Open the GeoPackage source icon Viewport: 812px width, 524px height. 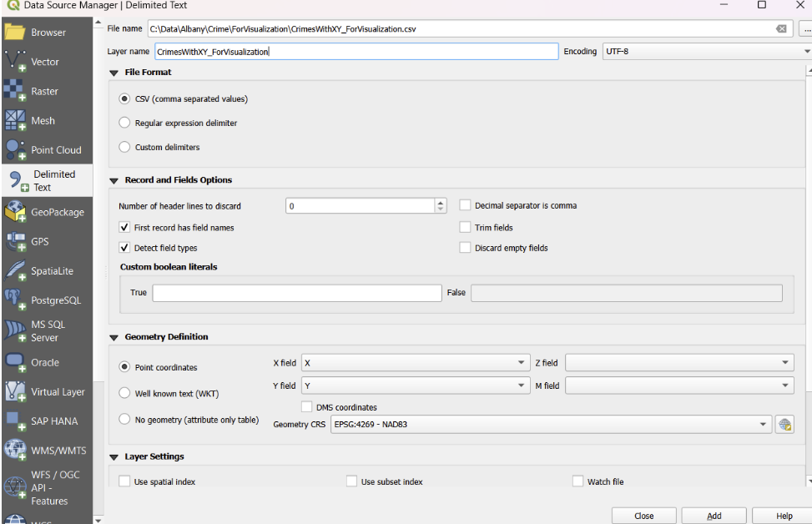point(16,213)
